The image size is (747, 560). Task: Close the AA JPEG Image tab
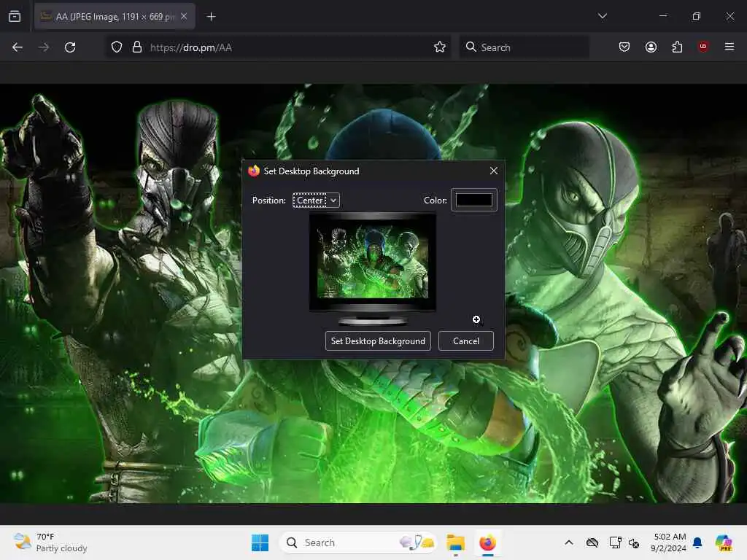point(184,17)
